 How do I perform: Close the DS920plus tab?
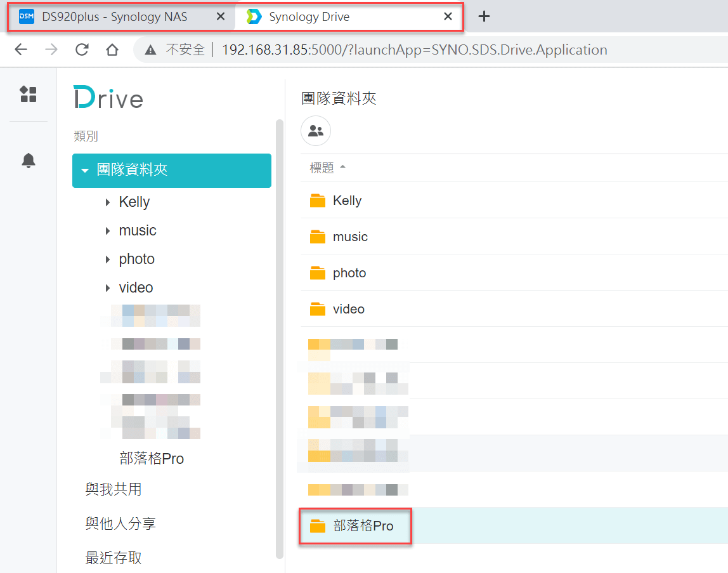[x=221, y=16]
